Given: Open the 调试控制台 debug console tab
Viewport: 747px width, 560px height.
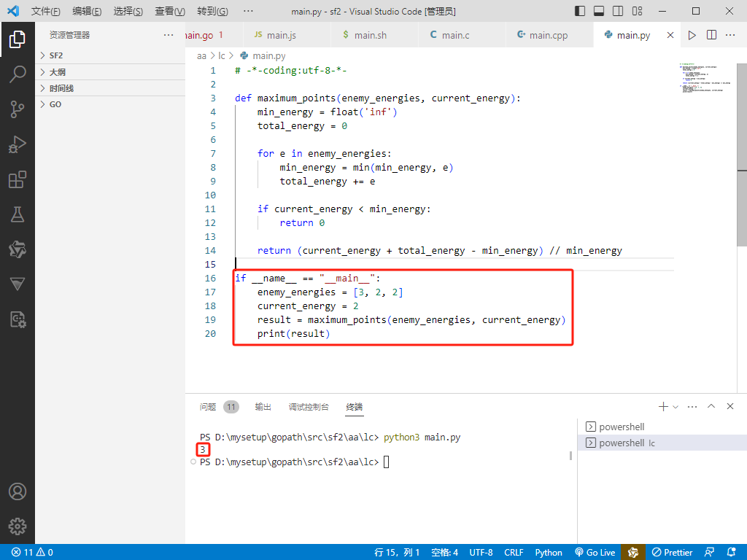Looking at the screenshot, I should pos(309,407).
